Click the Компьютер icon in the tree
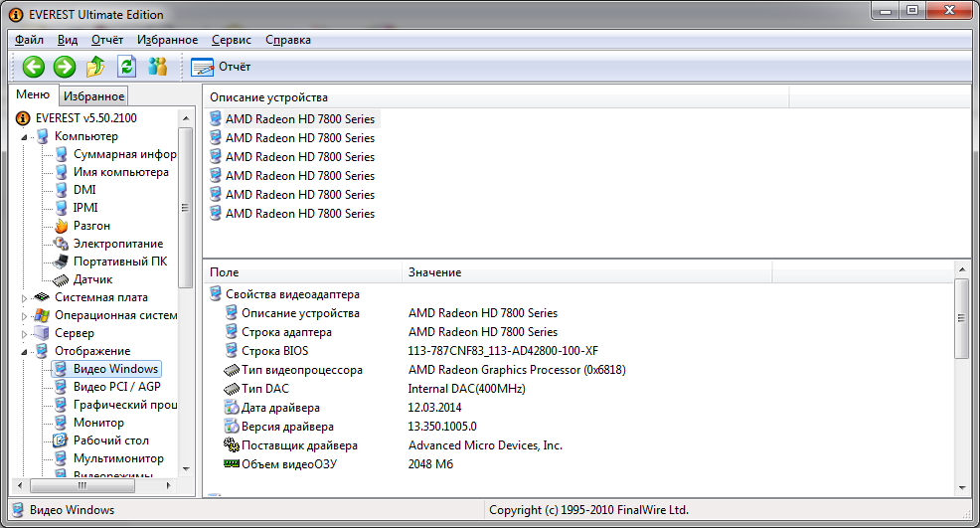Viewport: 980px width, 528px height. point(43,136)
